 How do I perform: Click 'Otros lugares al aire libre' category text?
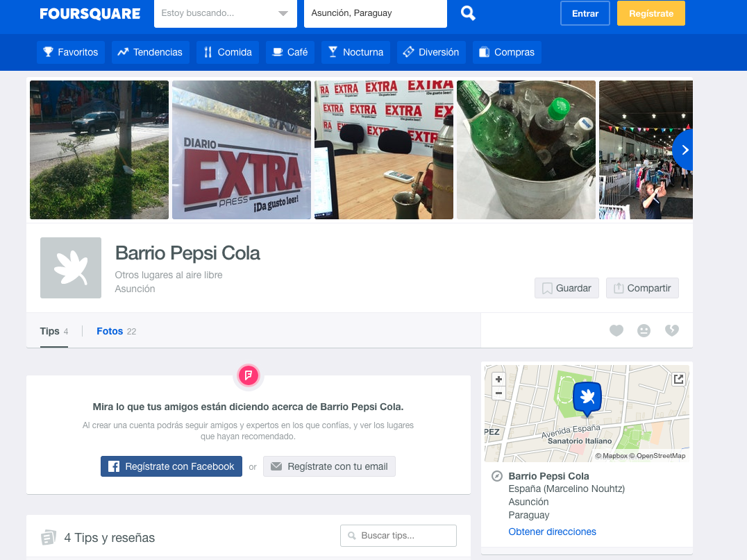coord(169,275)
